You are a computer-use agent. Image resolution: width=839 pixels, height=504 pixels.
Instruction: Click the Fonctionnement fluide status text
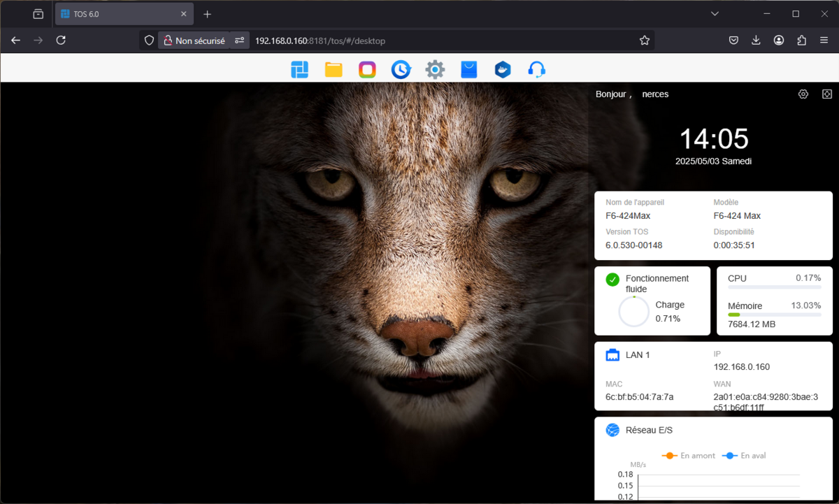[657, 283]
